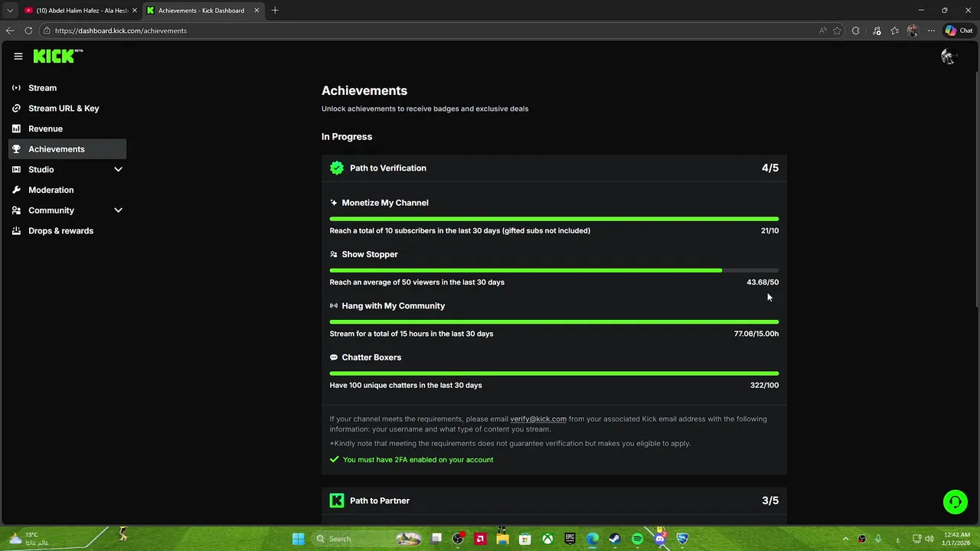This screenshot has width=980, height=551.
Task: Click the 43.68/50 viewers value
Action: [x=763, y=282]
